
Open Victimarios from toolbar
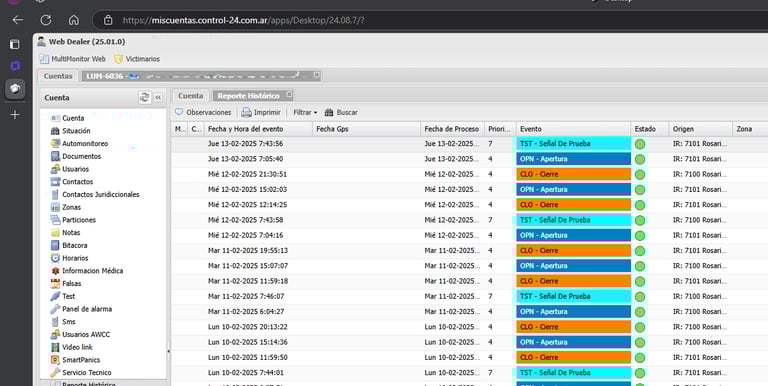(x=137, y=59)
